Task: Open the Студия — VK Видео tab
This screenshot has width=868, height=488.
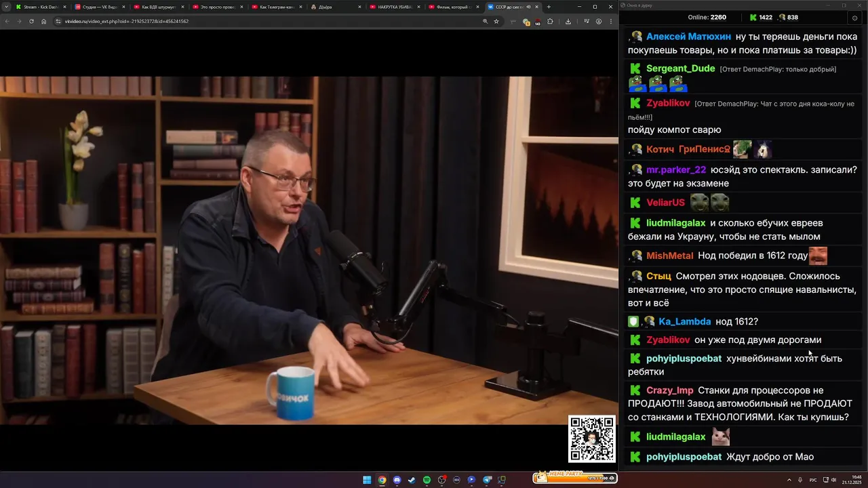Action: point(98,7)
